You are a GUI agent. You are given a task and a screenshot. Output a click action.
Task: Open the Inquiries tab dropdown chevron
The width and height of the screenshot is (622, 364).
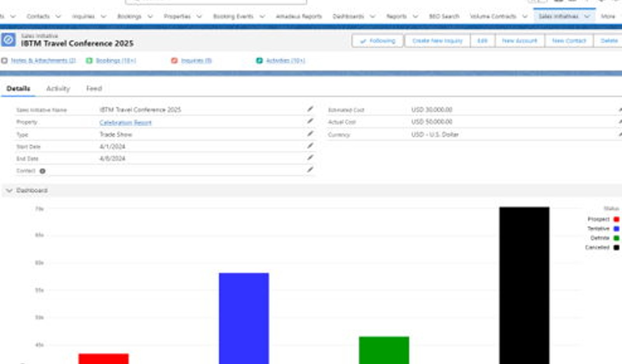[x=103, y=16]
